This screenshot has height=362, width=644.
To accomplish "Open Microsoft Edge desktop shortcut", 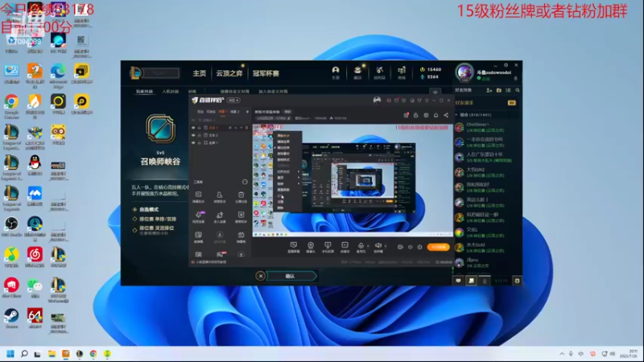I will (58, 71).
